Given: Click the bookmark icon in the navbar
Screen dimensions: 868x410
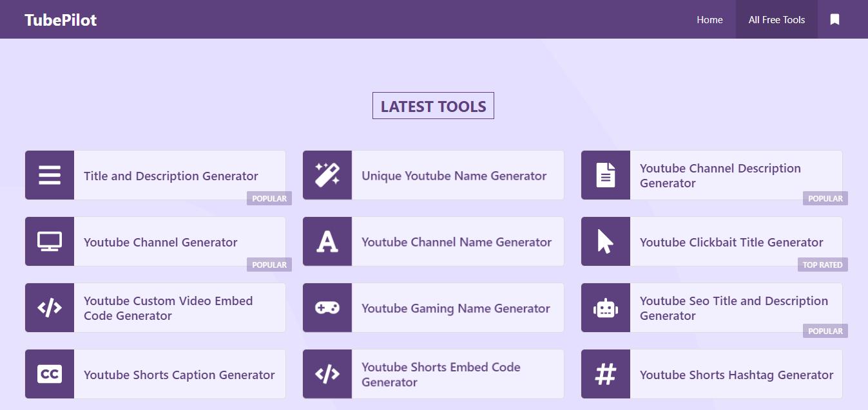Looking at the screenshot, I should [834, 19].
